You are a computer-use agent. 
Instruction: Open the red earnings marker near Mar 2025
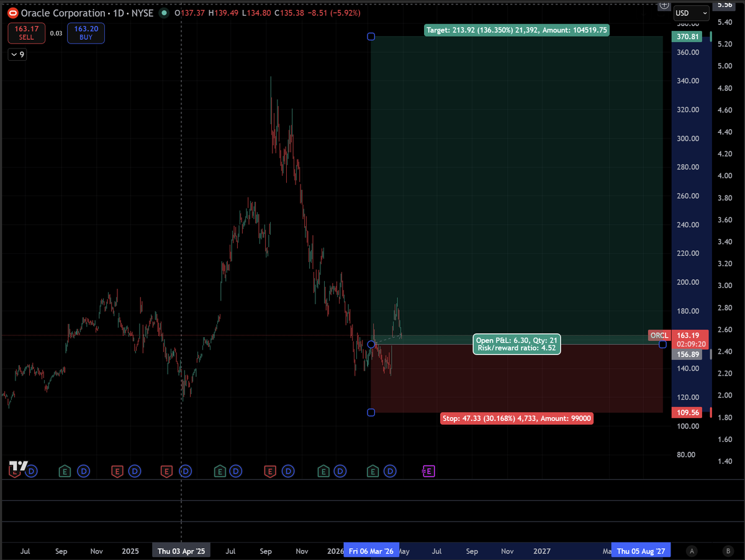pos(166,471)
